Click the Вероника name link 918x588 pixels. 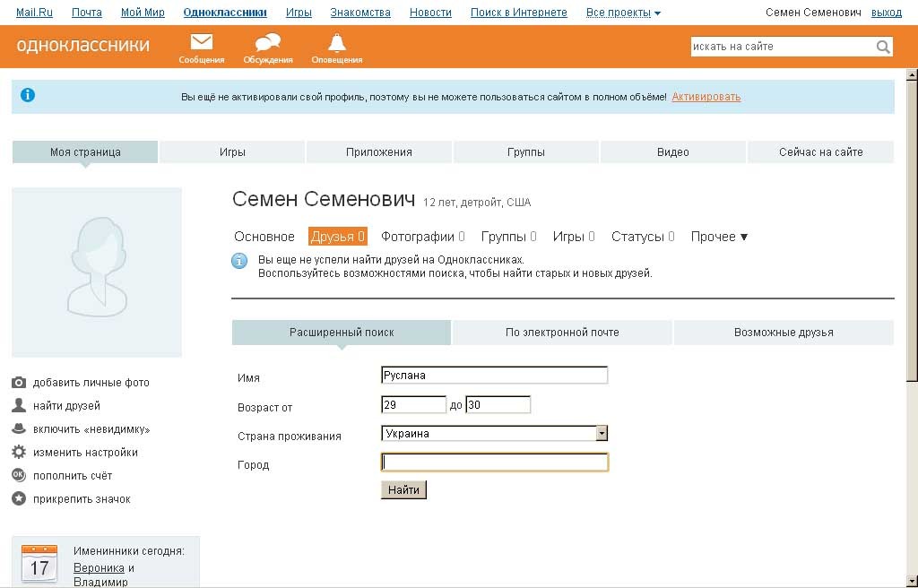[x=99, y=568]
